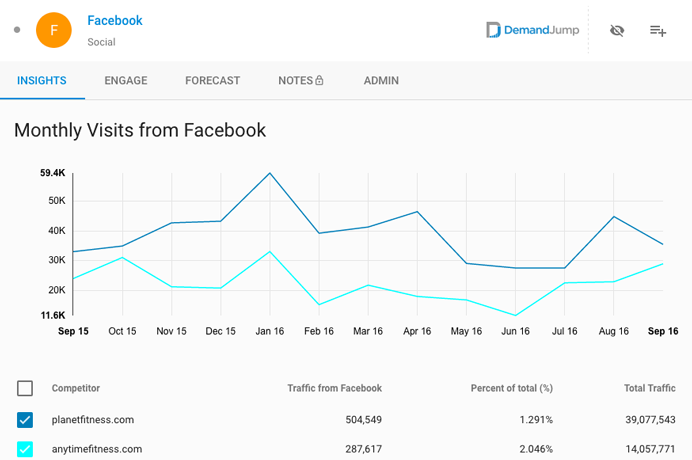Image resolution: width=692 pixels, height=460 pixels.
Task: Click the lock icon beside NOTES
Action: 319,80
